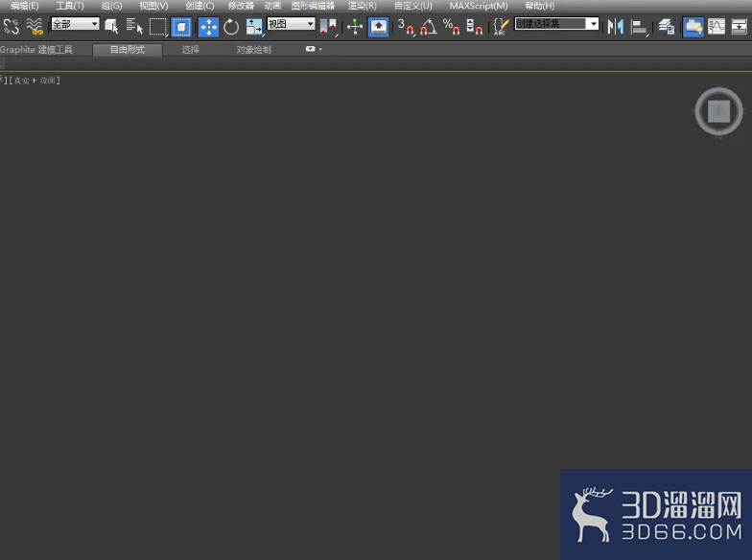Click the Align tool icon

point(639,27)
